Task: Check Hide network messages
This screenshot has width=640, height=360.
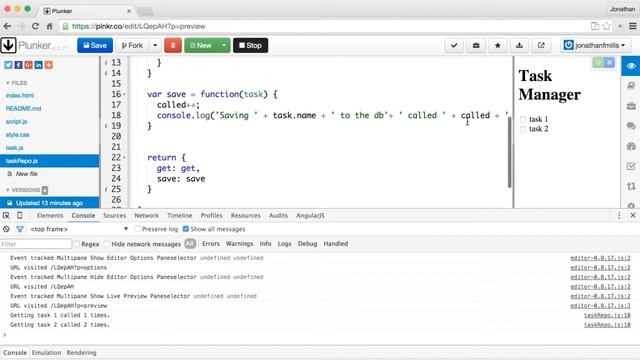Action: (107, 244)
